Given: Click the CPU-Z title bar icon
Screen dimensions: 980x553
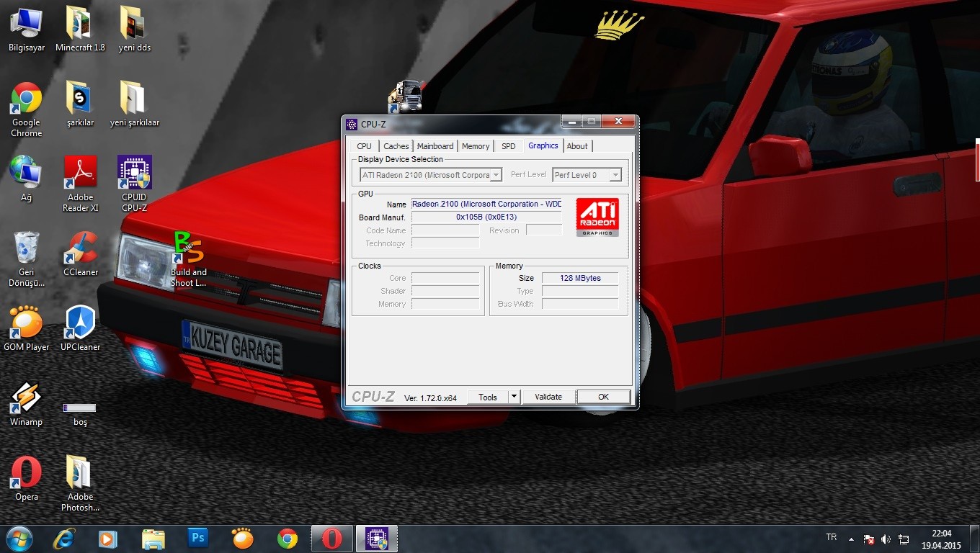Looking at the screenshot, I should [x=352, y=124].
